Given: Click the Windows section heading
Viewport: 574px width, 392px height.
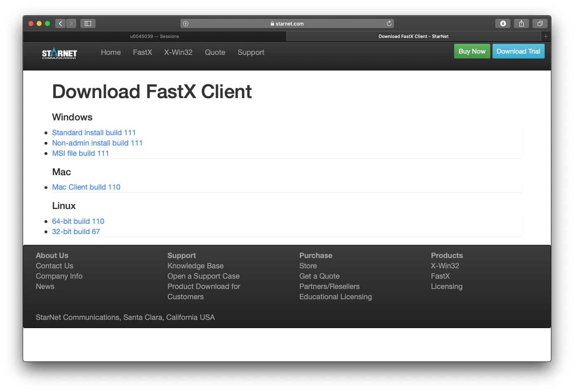Looking at the screenshot, I should 72,117.
